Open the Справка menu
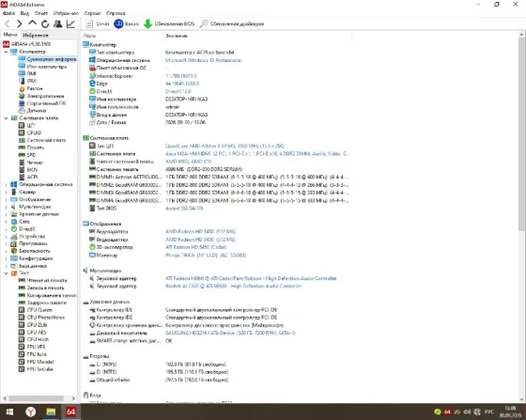Image resolution: width=526 pixels, height=420 pixels. [116, 13]
